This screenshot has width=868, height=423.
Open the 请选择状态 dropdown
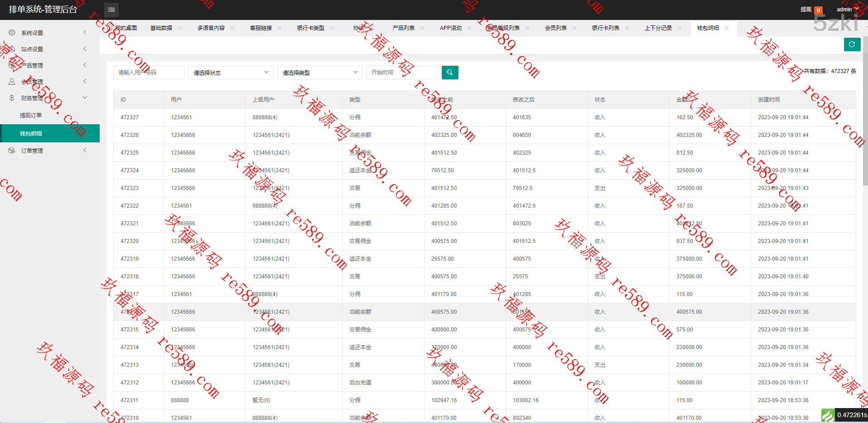pos(231,73)
